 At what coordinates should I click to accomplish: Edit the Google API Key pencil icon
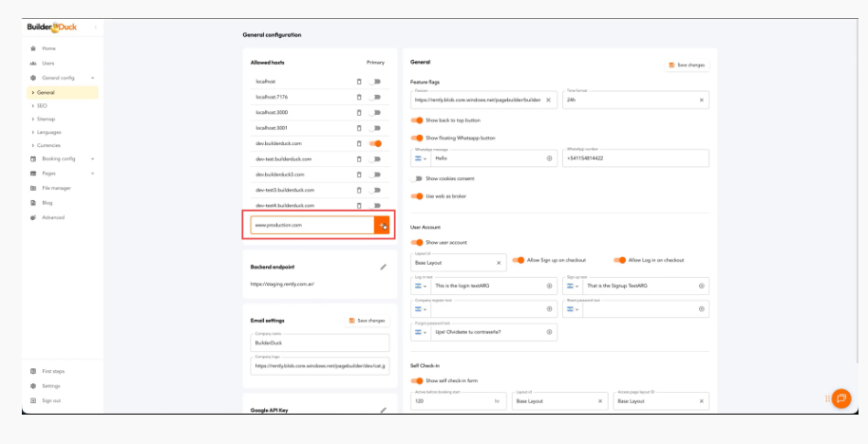(x=384, y=410)
